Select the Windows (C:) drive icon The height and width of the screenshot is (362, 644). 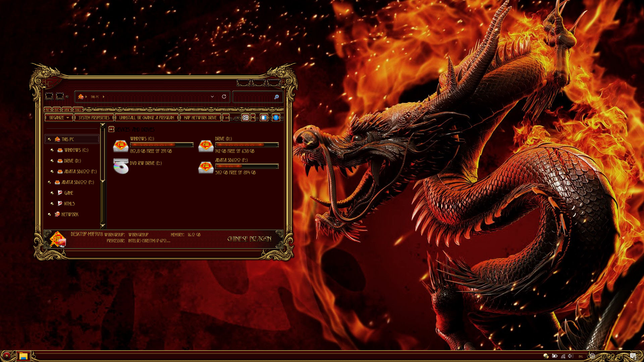(x=121, y=146)
